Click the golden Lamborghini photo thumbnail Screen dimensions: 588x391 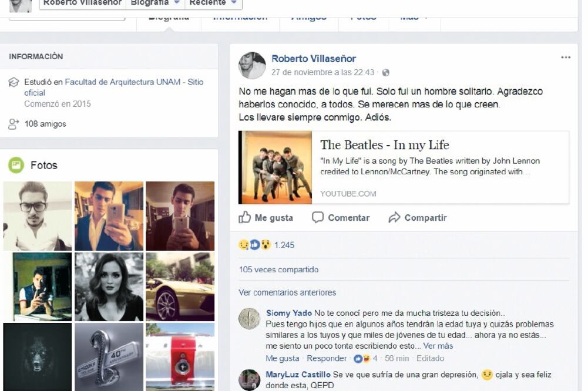click(x=180, y=287)
